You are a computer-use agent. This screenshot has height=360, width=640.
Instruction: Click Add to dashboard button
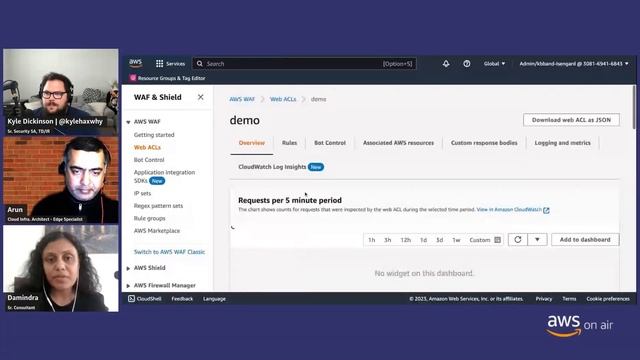pyautogui.click(x=585, y=240)
